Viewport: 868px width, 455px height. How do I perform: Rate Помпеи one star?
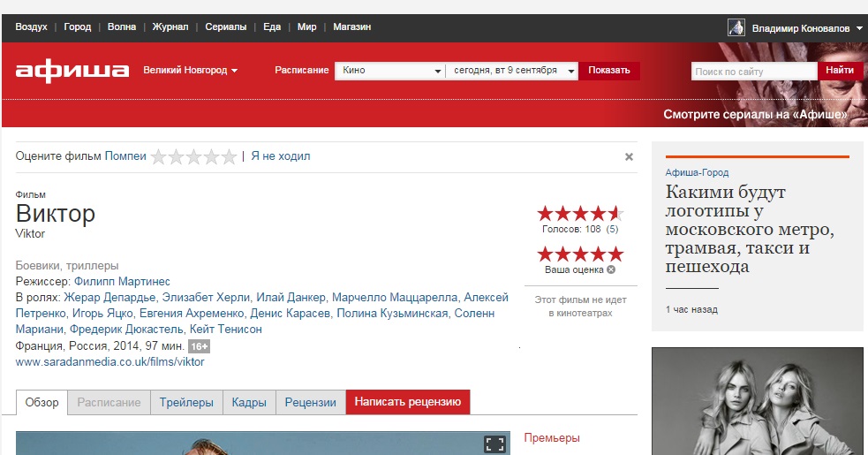[158, 157]
